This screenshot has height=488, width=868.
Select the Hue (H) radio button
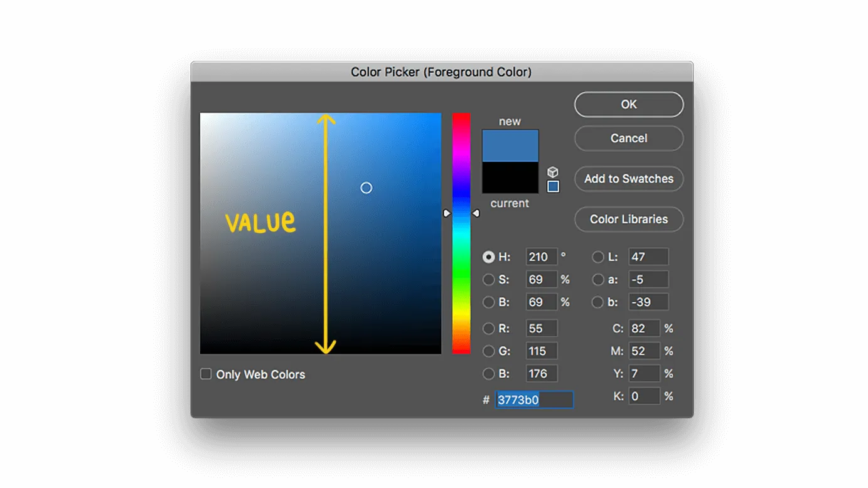488,257
